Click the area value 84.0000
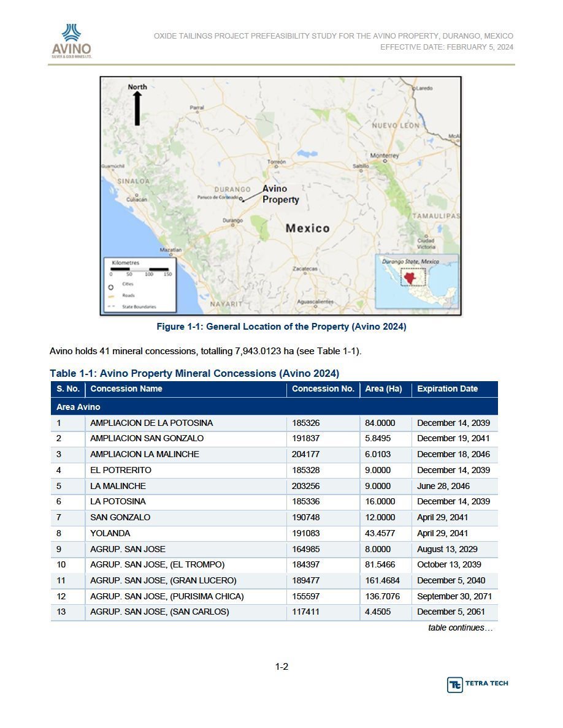 [380, 423]
